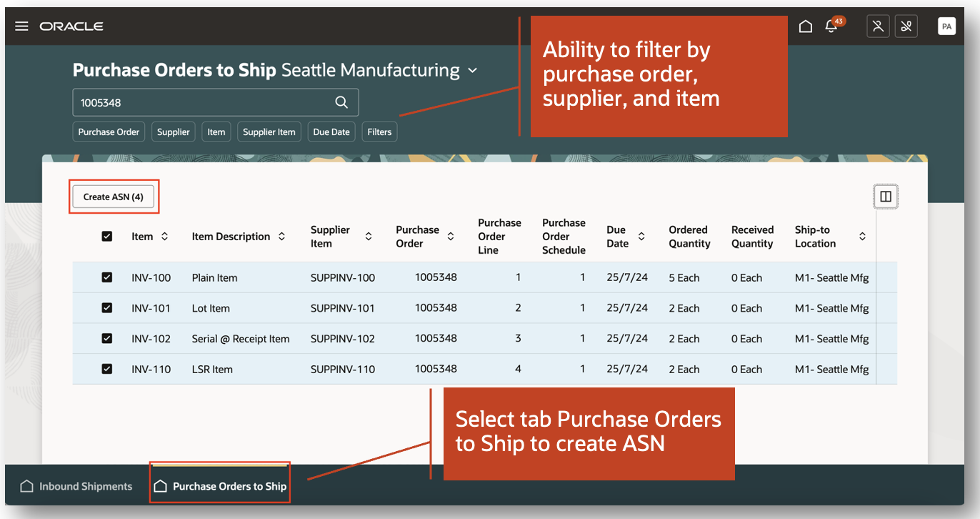Click the Lot Item description
Viewport: 980px width, 519px height.
point(211,308)
